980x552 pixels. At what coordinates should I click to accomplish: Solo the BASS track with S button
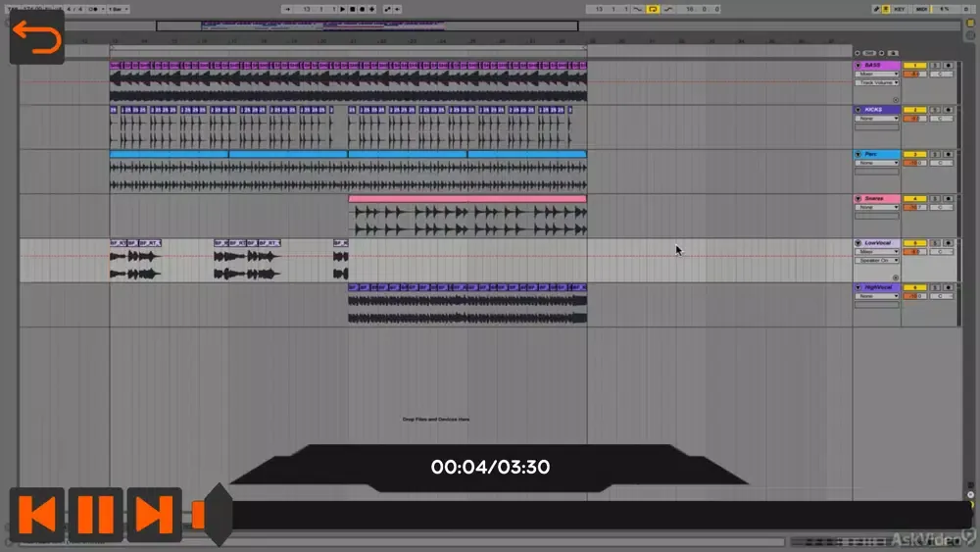click(x=935, y=65)
